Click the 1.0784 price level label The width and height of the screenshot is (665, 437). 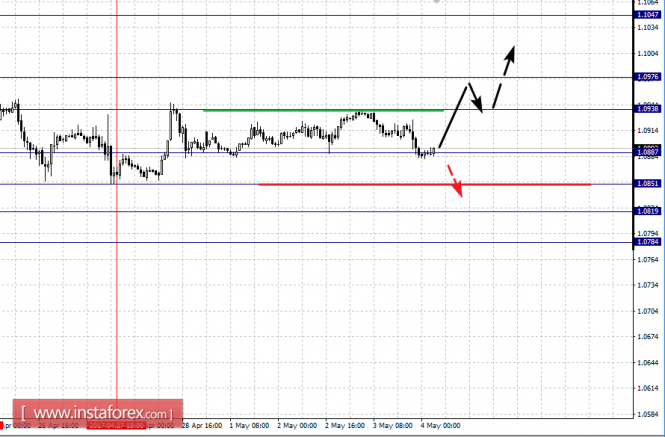coord(647,242)
